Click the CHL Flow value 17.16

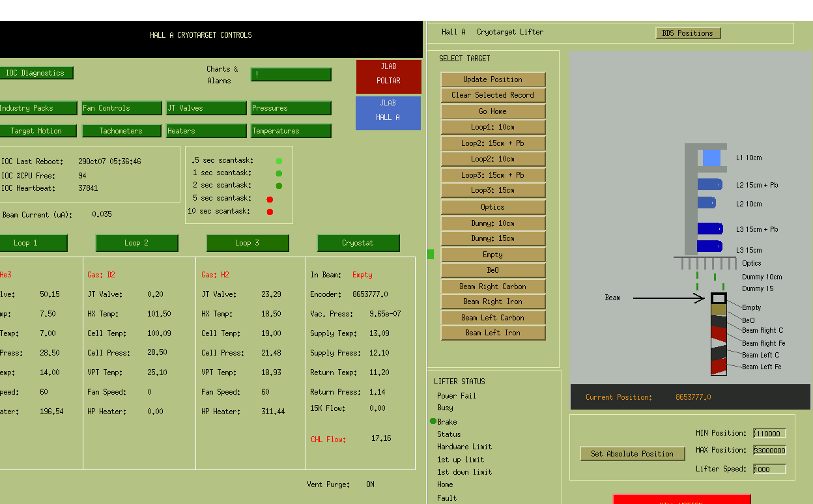pyautogui.click(x=381, y=438)
